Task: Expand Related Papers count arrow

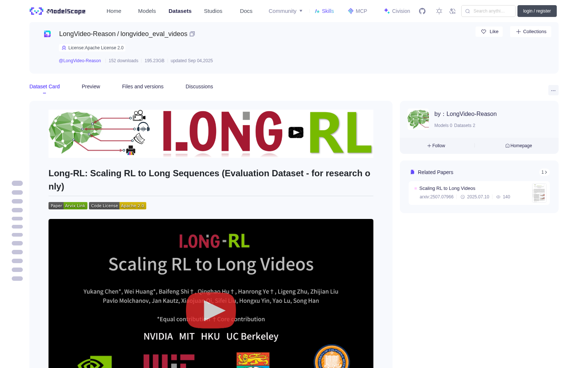Action: 544,172
